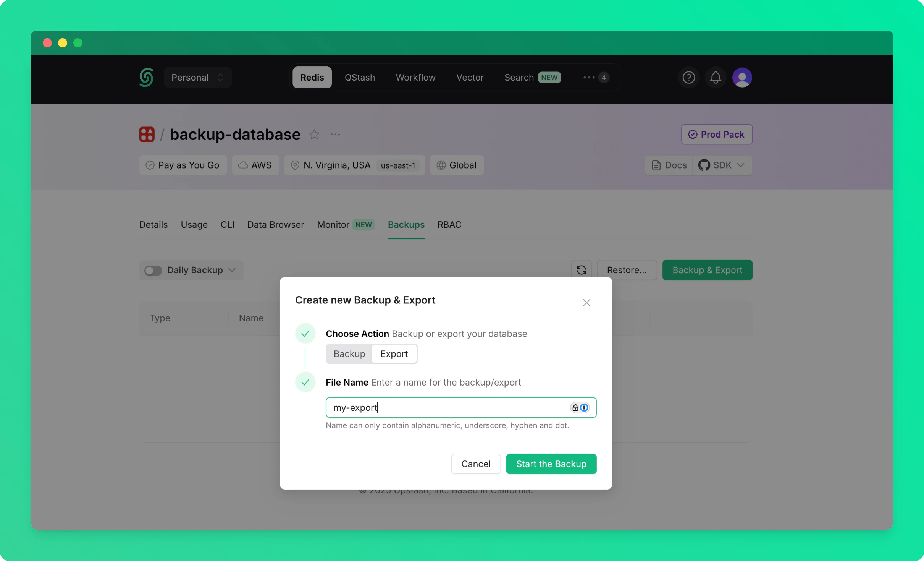Open the help question mark icon
Screen dimensions: 924x561
pos(688,78)
